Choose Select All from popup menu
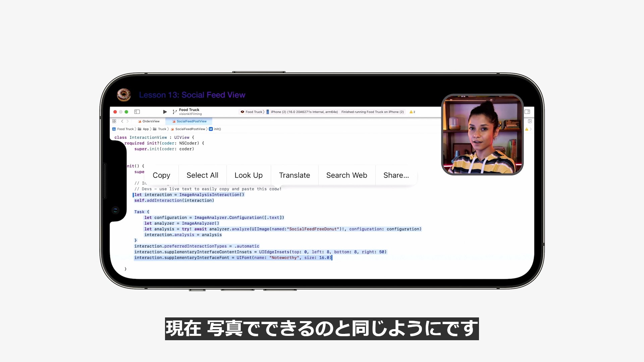The image size is (644, 362). point(202,175)
